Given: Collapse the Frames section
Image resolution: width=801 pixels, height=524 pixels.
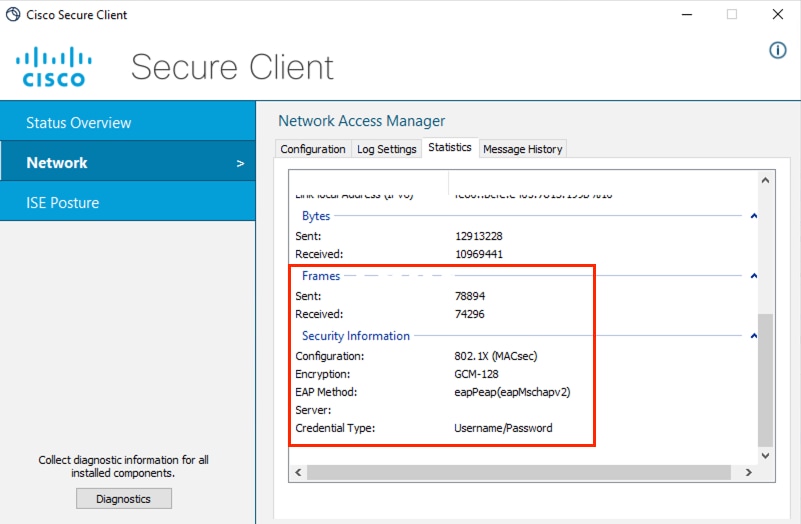Looking at the screenshot, I should pyautogui.click(x=753, y=276).
